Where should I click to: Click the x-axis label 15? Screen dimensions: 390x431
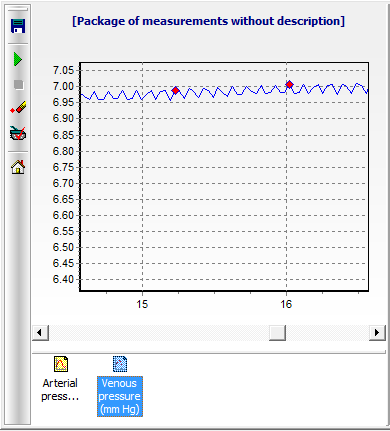pyautogui.click(x=142, y=304)
